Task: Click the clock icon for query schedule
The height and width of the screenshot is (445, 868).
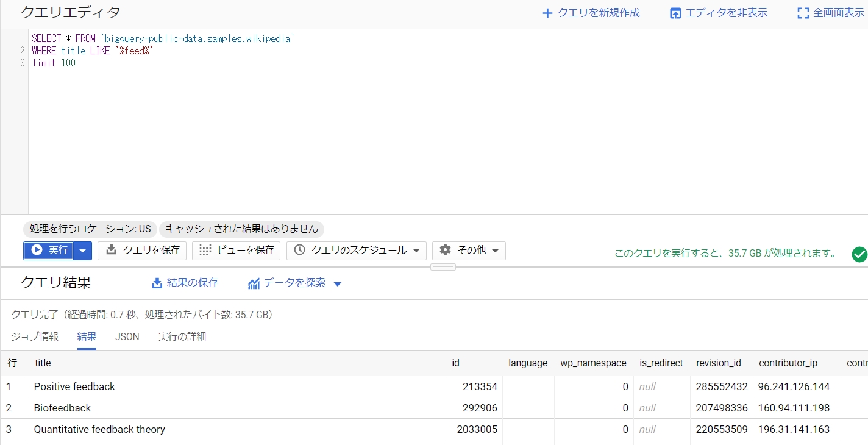Action: point(299,250)
